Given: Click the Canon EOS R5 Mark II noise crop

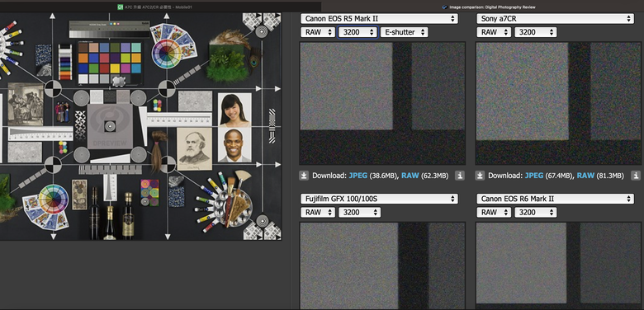Looking at the screenshot, I should pos(382,103).
